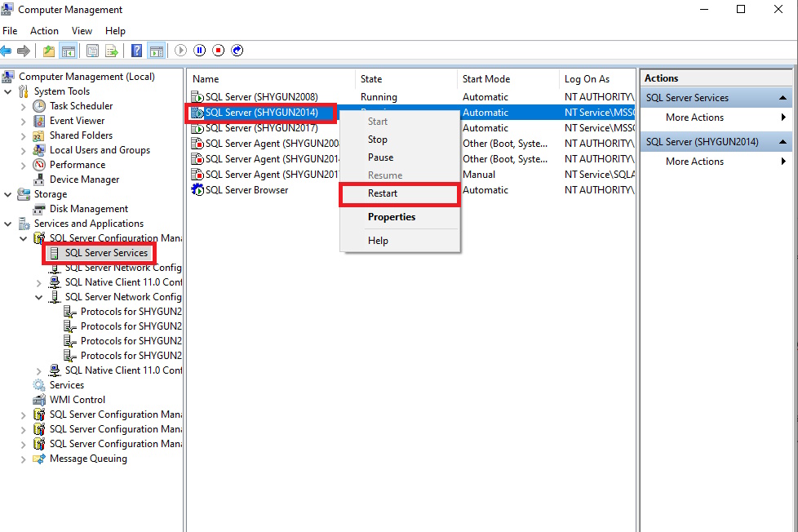Open the File menu
The height and width of the screenshot is (532, 798).
point(10,31)
